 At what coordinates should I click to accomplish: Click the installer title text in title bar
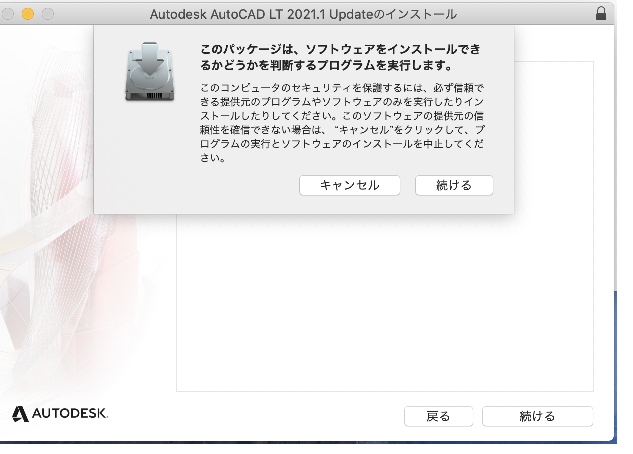coord(303,15)
